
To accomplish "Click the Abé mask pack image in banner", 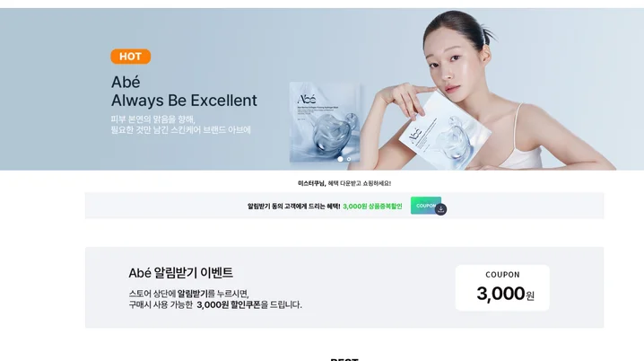I will [x=325, y=122].
